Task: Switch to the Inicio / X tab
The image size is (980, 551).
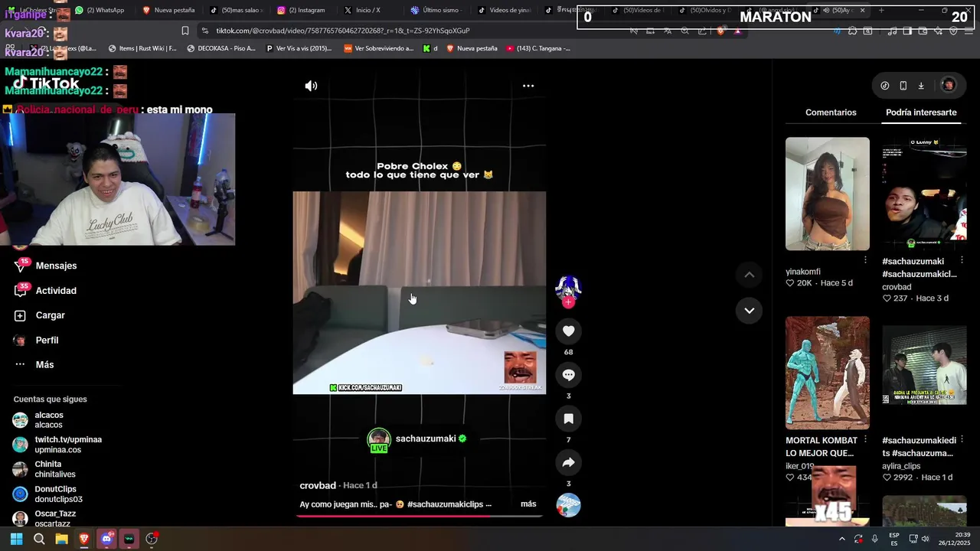Action: click(x=362, y=10)
